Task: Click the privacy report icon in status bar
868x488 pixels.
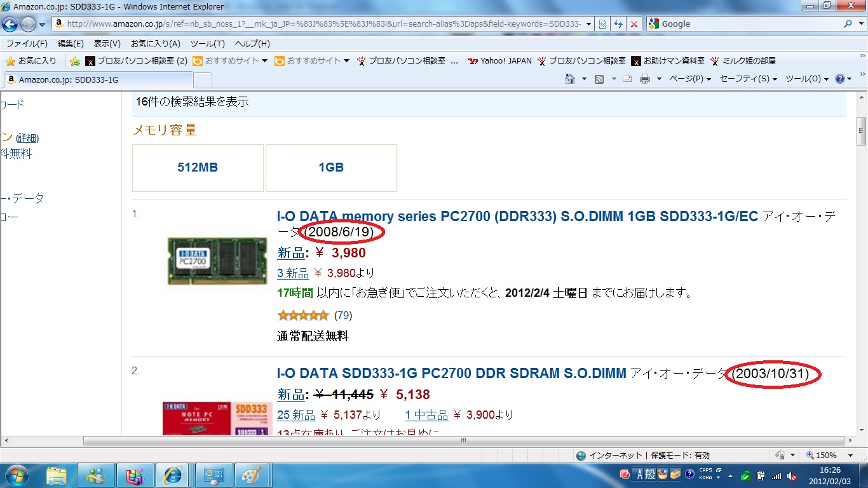Action: coord(780,456)
